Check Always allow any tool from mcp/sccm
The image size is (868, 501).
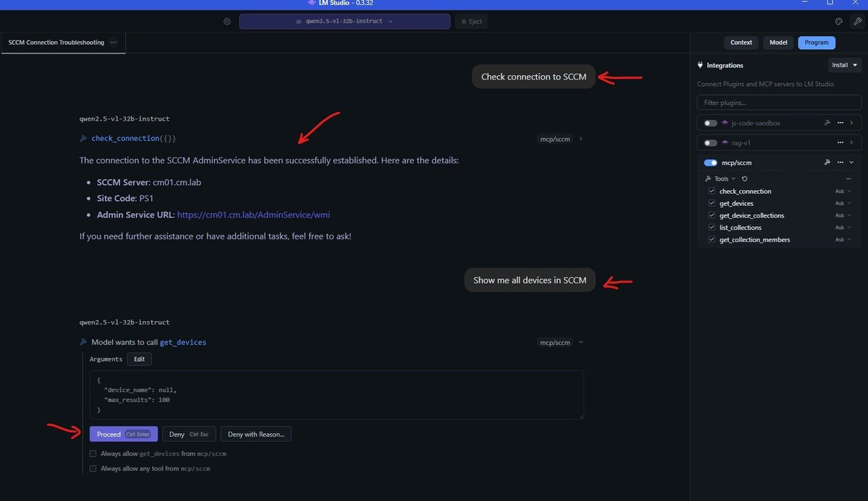[93, 468]
